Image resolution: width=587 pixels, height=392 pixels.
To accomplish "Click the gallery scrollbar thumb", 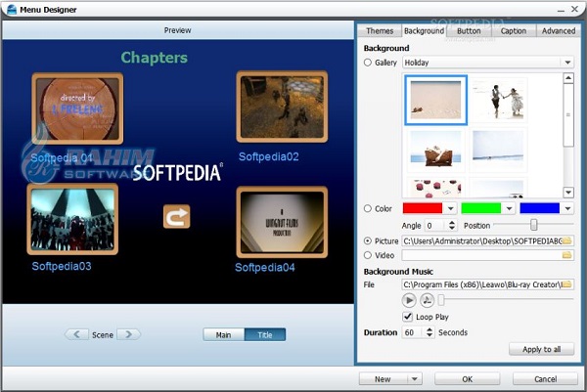I will coord(568,114).
